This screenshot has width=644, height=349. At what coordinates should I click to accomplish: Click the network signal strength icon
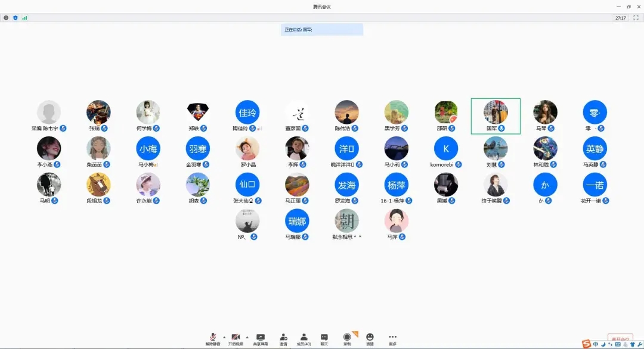click(x=24, y=18)
